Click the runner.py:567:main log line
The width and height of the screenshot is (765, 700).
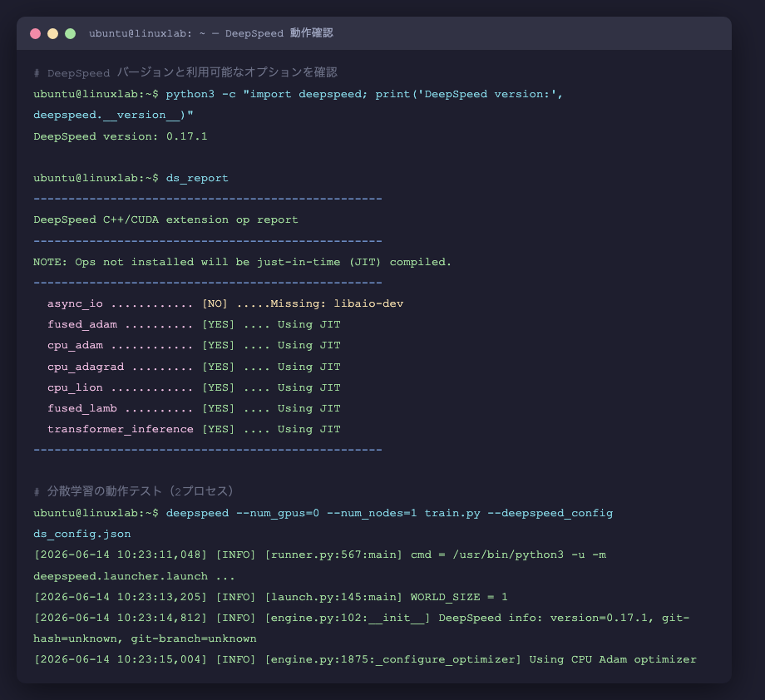coord(319,555)
